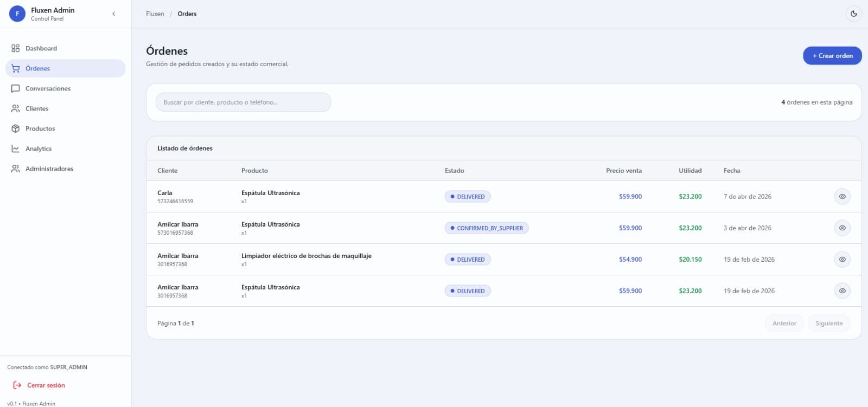This screenshot has width=868, height=407.
Task: Click the Administradores users icon
Action: pos(16,169)
